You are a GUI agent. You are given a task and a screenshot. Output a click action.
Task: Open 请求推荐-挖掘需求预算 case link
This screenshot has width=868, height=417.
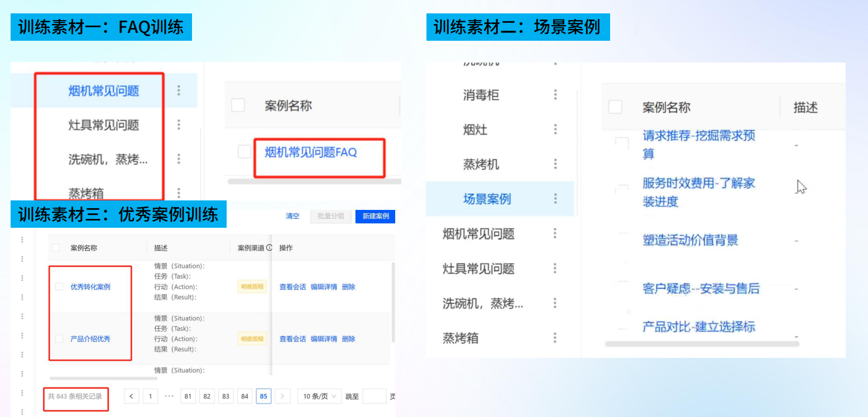[x=699, y=144]
